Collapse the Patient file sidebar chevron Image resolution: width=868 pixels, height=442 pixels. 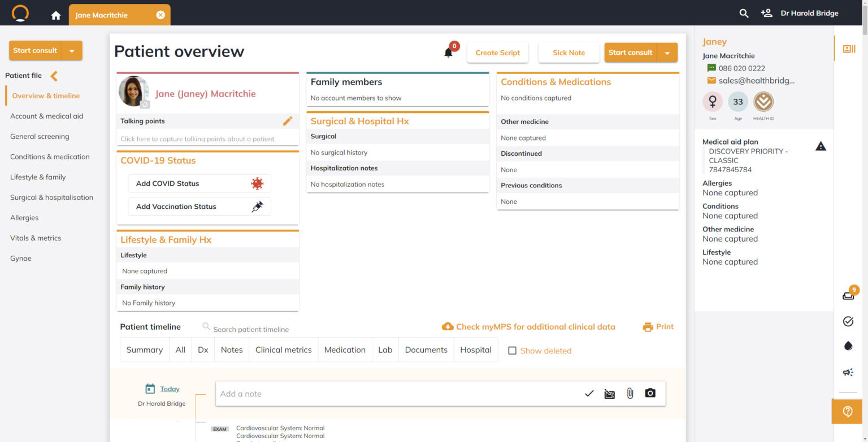pyautogui.click(x=55, y=75)
